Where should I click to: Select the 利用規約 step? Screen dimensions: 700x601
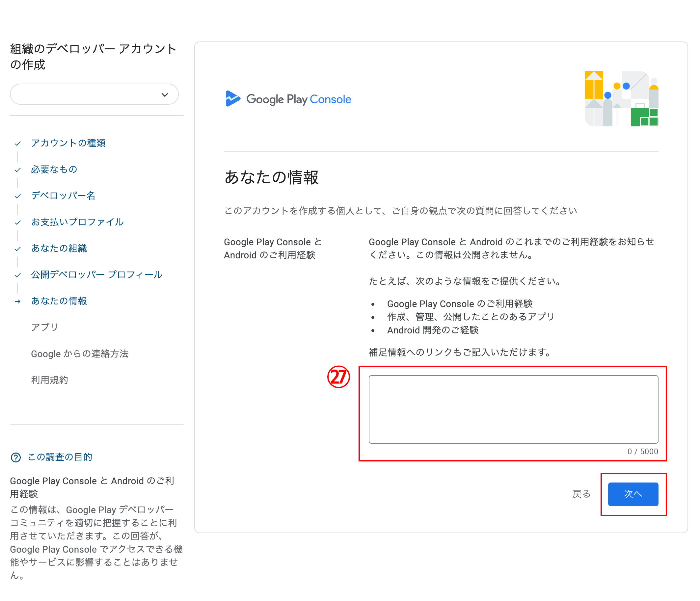tap(50, 380)
